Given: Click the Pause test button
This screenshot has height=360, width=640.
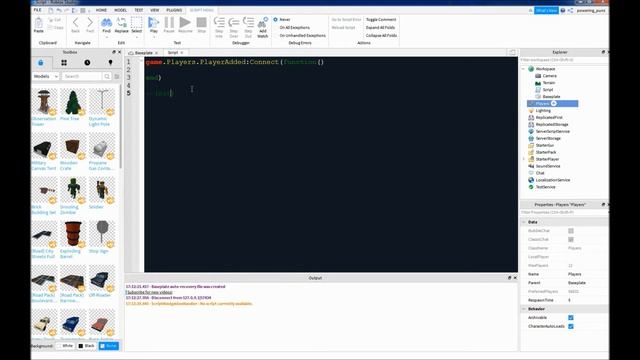Looking at the screenshot, I should (169, 22).
